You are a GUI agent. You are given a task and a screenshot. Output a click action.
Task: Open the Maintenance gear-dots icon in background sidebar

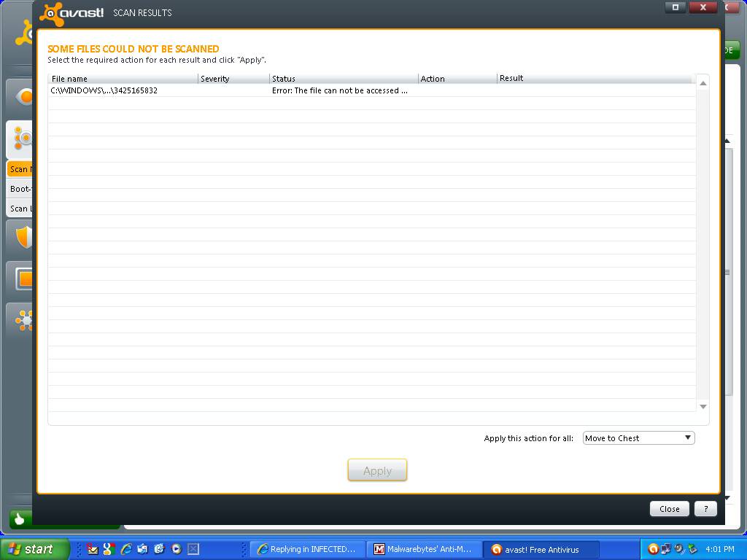click(x=24, y=321)
